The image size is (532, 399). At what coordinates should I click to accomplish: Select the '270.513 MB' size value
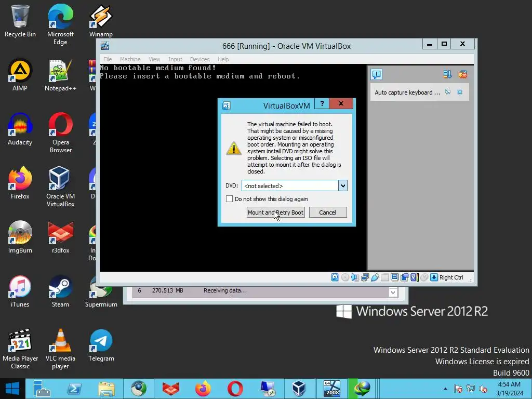click(168, 290)
